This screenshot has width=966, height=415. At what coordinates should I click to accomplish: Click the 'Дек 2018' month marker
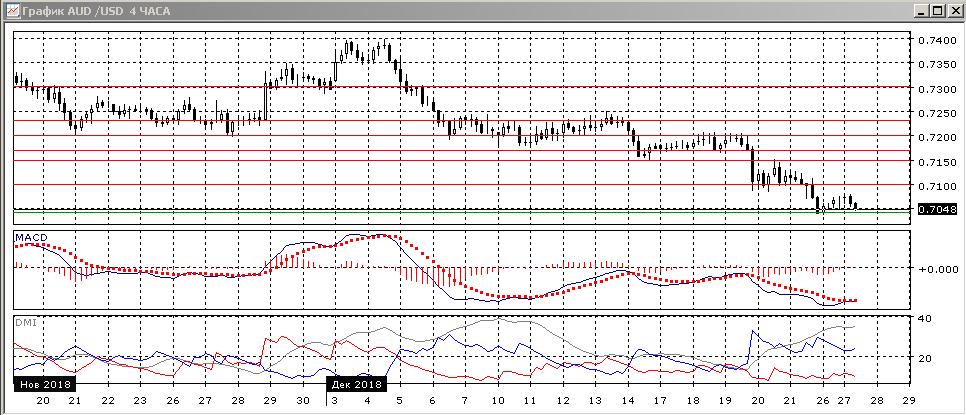357,384
